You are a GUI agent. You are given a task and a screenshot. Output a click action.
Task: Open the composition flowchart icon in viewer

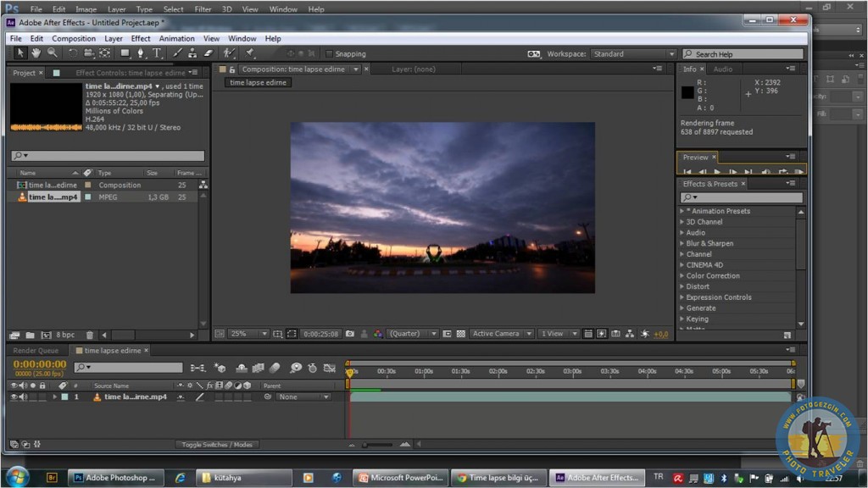point(630,334)
